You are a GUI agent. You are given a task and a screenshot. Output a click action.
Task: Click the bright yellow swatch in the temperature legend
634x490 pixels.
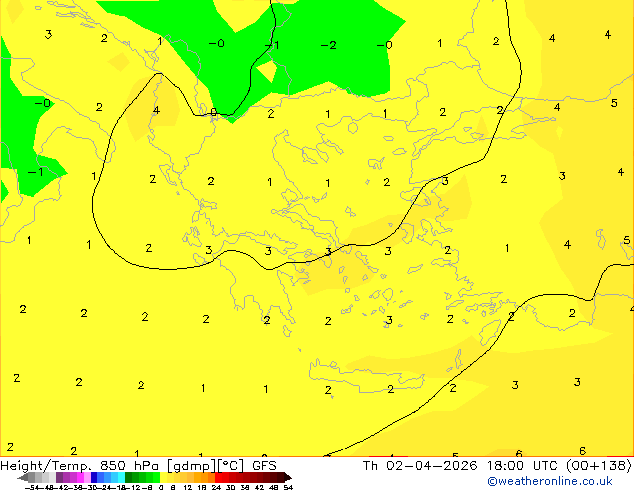click(x=163, y=477)
